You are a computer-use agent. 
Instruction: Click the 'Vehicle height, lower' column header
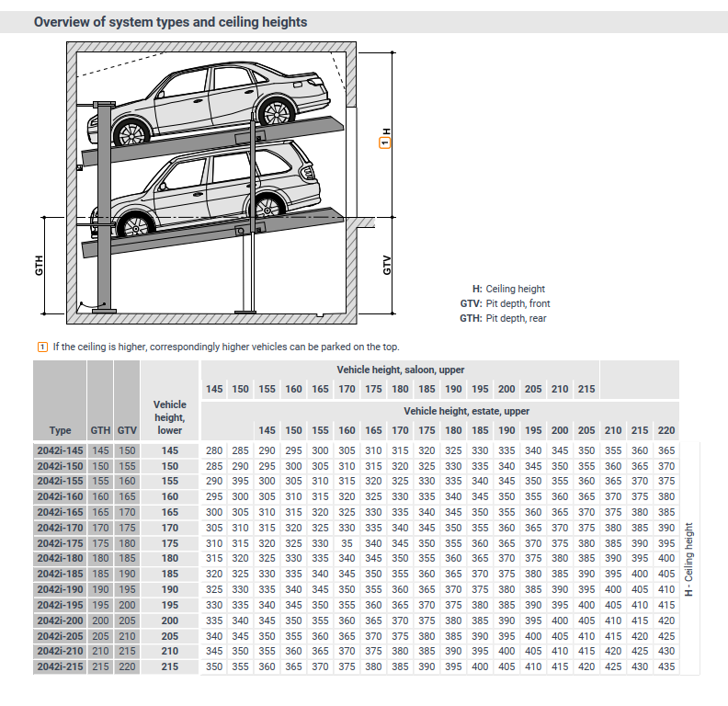(170, 417)
